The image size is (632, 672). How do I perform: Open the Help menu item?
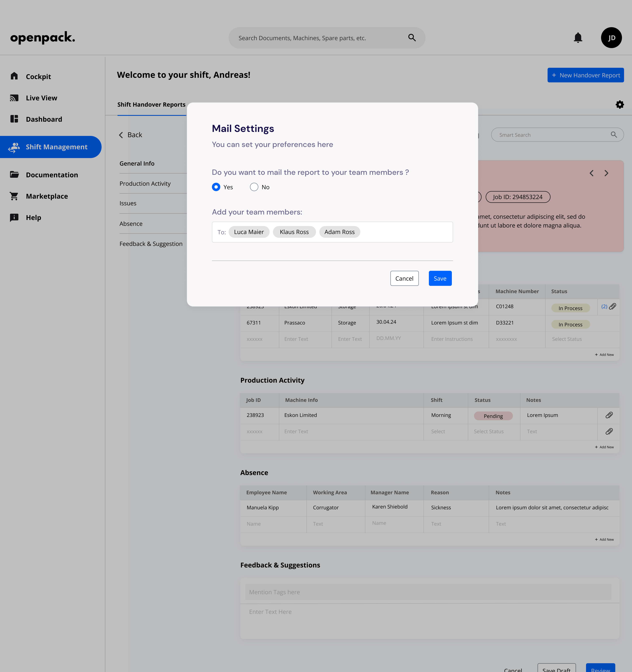coord(33,217)
